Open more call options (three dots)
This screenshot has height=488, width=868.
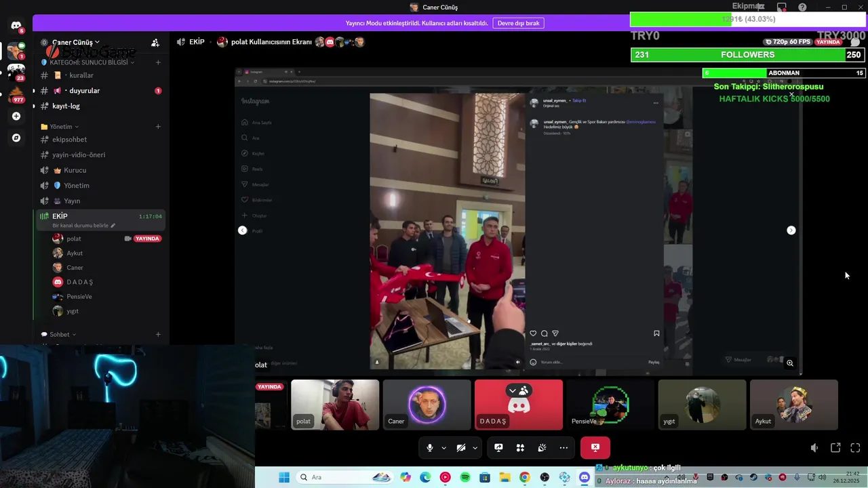564,447
